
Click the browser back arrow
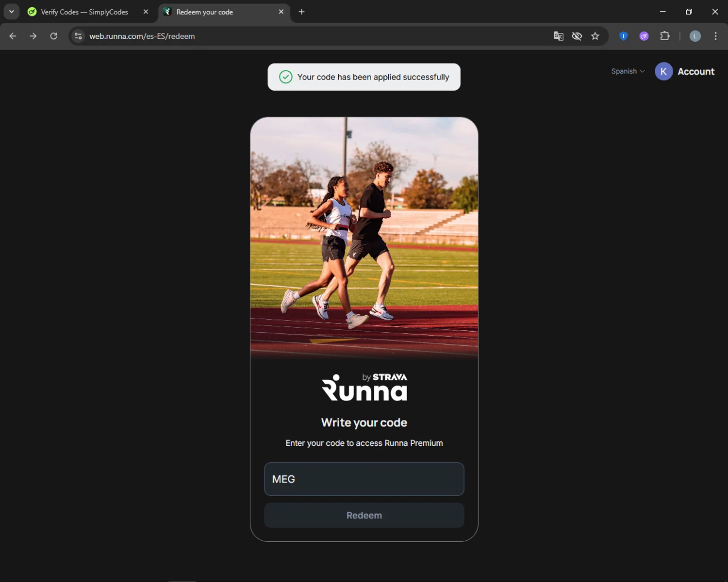[x=13, y=36]
